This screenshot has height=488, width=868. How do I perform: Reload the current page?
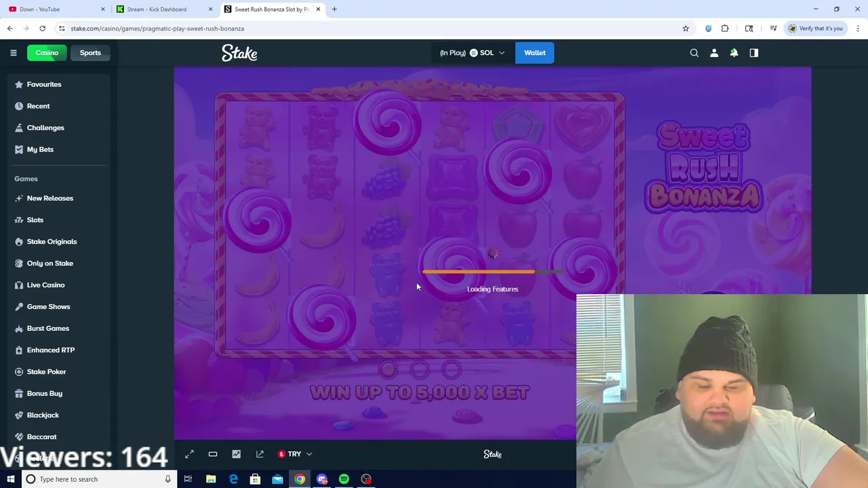coord(42,28)
